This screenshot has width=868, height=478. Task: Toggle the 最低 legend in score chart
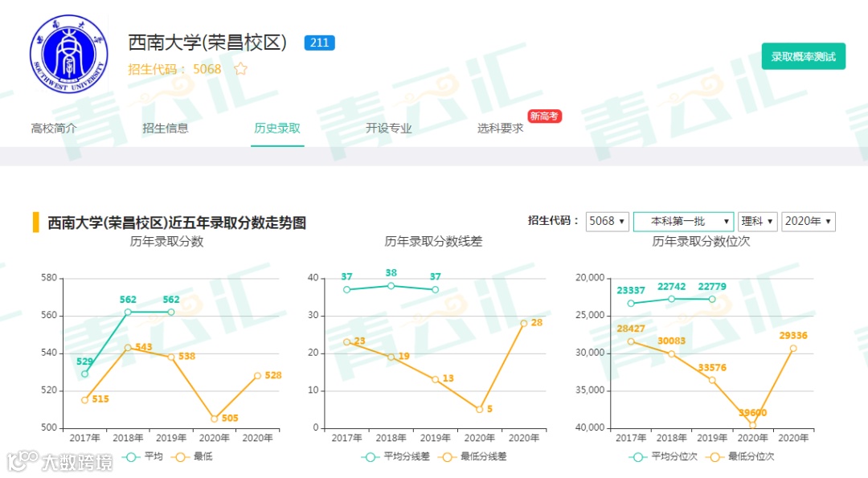tap(191, 456)
